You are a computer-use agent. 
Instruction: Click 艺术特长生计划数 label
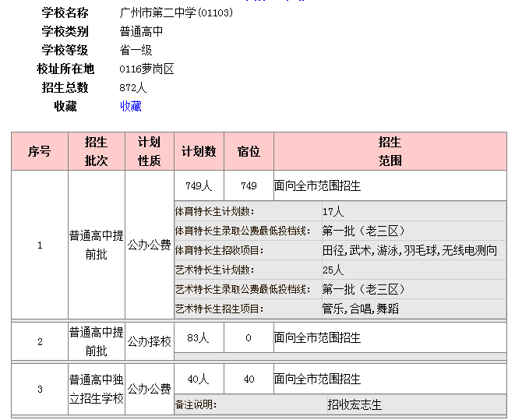pos(215,270)
